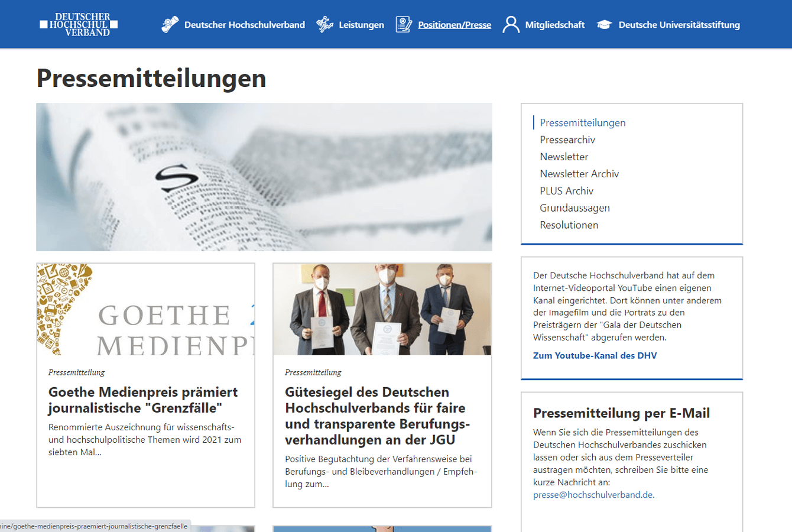Open the Mitgliedschaft menu item
Screen dimensions: 792x532
[x=554, y=25]
